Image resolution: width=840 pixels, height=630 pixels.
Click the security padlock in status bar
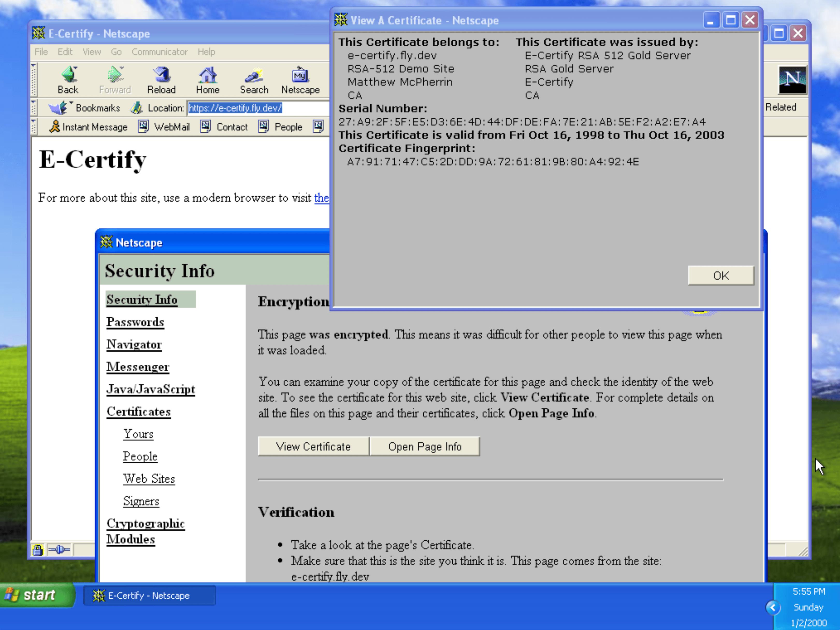(x=38, y=549)
